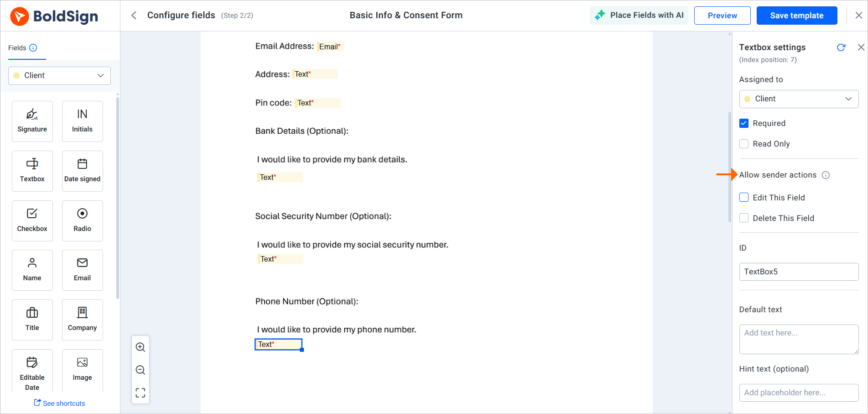Image resolution: width=868 pixels, height=414 pixels.
Task: Click the Hint text placeholder input
Action: pos(799,393)
